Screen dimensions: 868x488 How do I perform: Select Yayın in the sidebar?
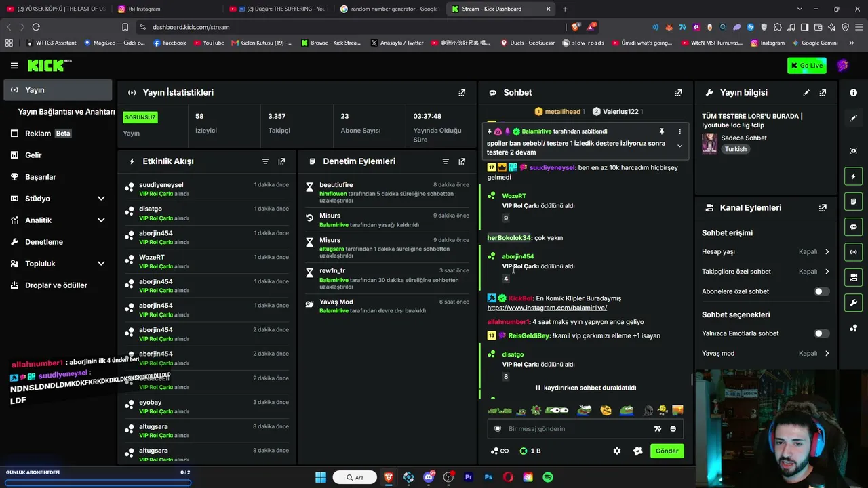tap(58, 90)
